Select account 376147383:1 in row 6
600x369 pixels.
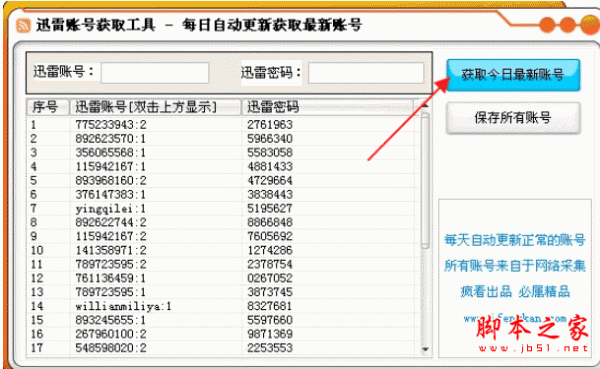pos(110,194)
